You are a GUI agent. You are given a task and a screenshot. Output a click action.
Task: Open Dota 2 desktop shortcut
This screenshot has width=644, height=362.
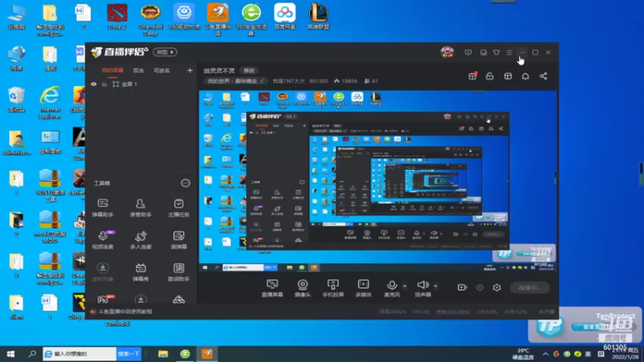tap(117, 16)
